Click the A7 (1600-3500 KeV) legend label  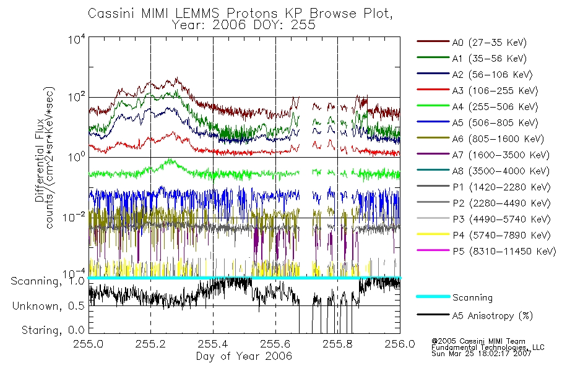(x=501, y=155)
